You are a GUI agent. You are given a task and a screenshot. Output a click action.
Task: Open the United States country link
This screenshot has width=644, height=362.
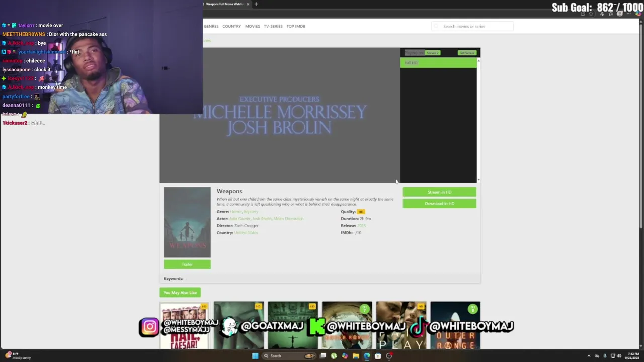[246, 233]
